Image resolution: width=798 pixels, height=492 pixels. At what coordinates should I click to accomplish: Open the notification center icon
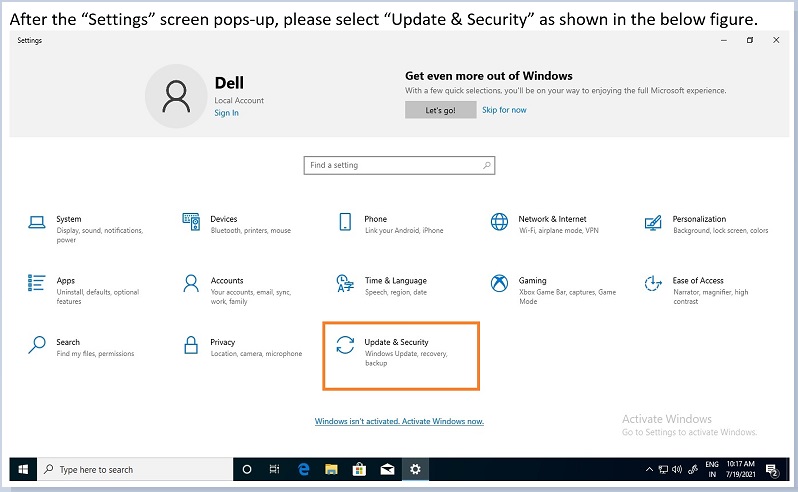click(x=772, y=470)
